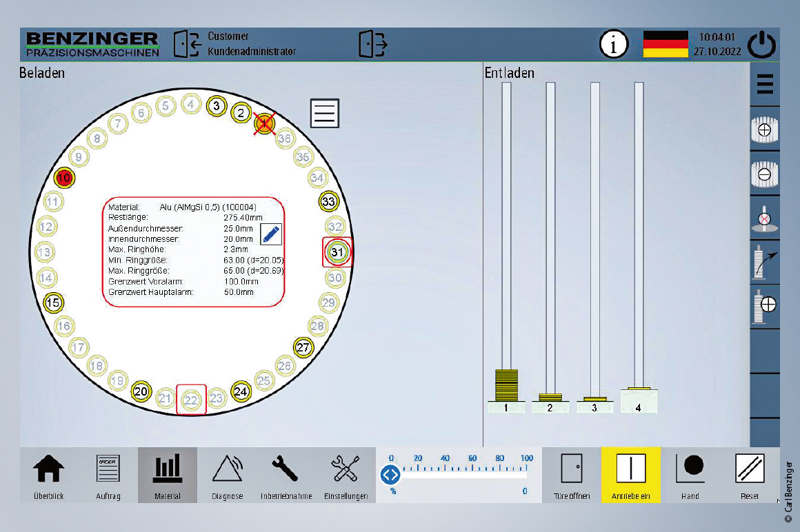The height and width of the screenshot is (532, 800).
Task: Select unloading stack 1
Action: coord(506,407)
